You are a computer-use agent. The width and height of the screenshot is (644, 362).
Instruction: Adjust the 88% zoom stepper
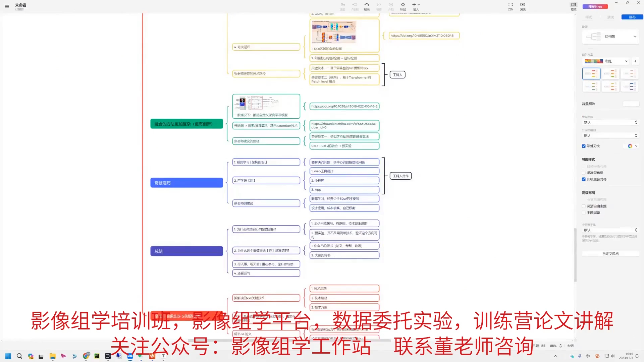coord(560,346)
